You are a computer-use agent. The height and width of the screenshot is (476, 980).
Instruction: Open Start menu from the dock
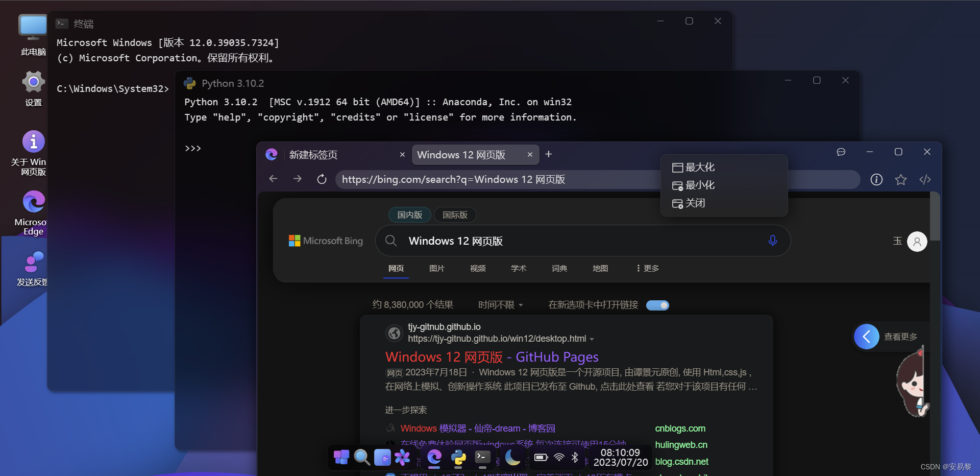(x=341, y=457)
